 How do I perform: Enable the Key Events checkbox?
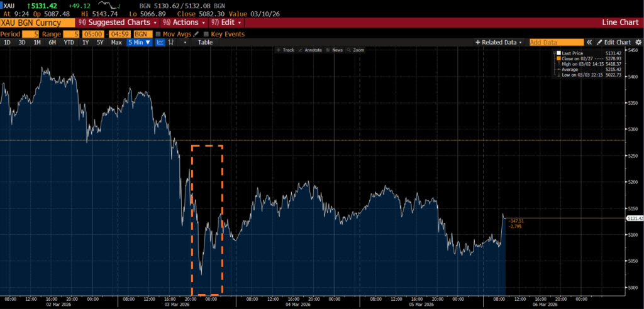click(x=206, y=34)
